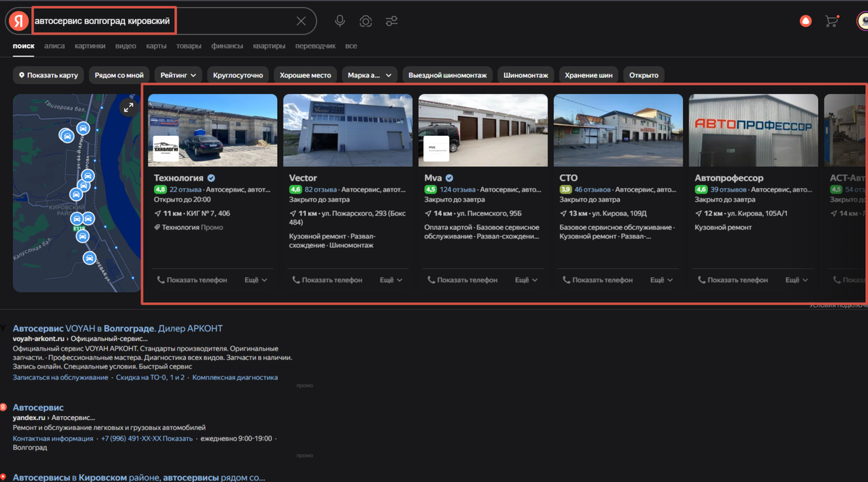Switch to the карты tab
Viewport: 868px width, 482px height.
(156, 46)
